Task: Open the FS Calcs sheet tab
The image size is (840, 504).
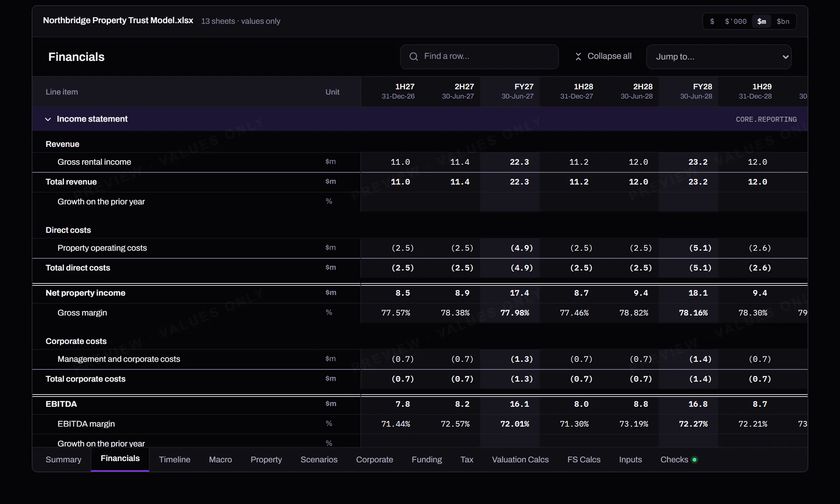Action: pyautogui.click(x=584, y=459)
